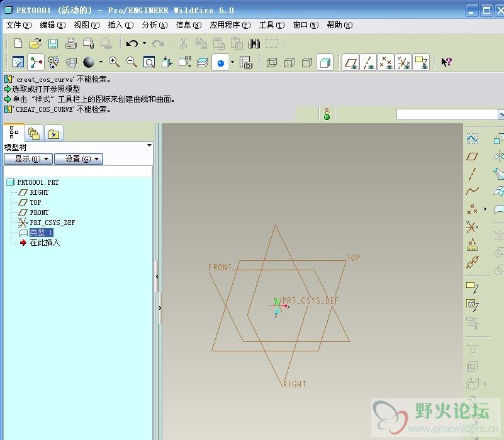Toggle the Spin Center icon
504x440 pixels.
(x=36, y=62)
